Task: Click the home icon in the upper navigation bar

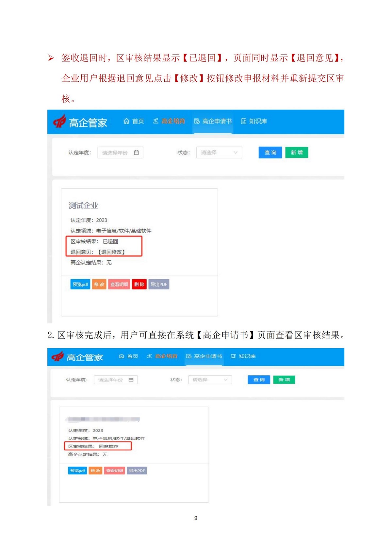Action: (126, 121)
